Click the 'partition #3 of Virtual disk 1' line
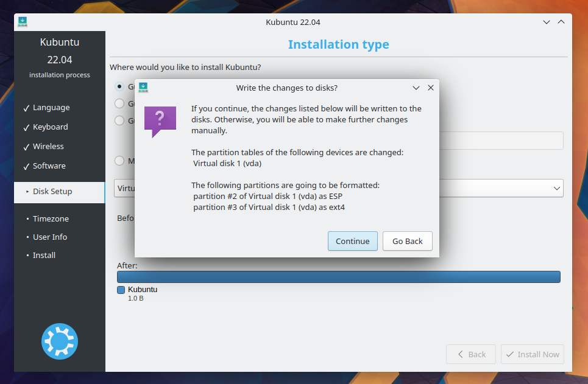 pyautogui.click(x=269, y=207)
